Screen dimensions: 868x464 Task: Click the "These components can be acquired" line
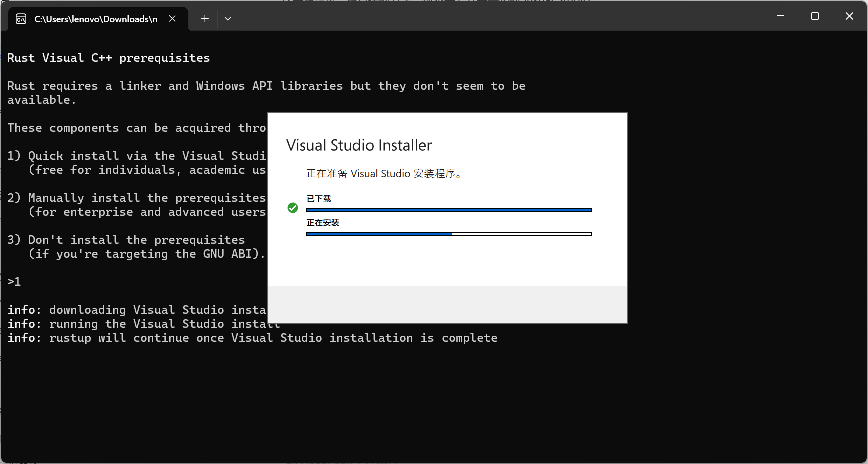point(137,128)
